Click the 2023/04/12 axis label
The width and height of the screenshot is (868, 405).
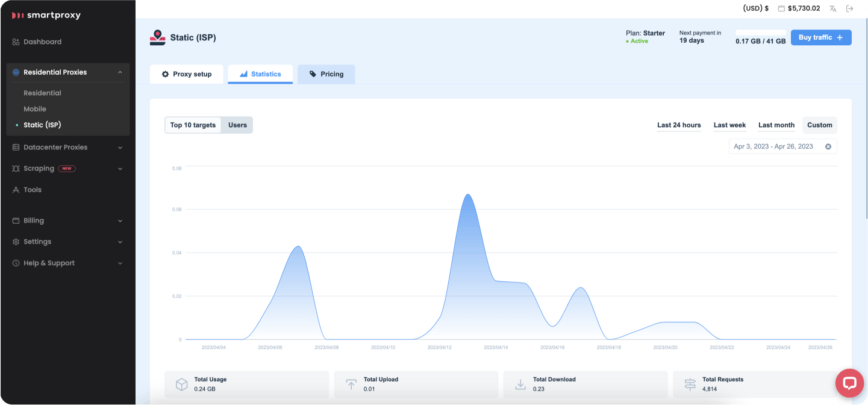click(440, 348)
